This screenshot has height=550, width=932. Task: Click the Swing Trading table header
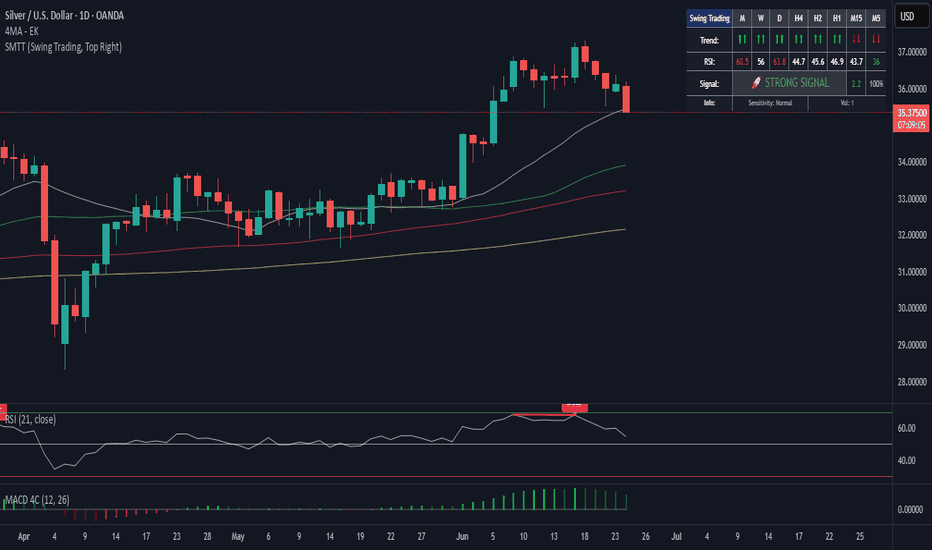(709, 18)
